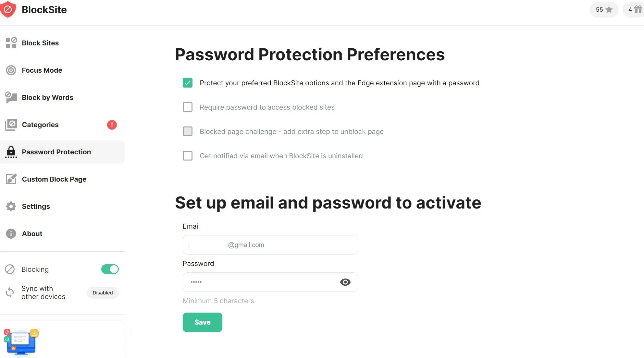Click the BlockSite shield logo
This screenshot has height=358, width=644.
[x=9, y=9]
